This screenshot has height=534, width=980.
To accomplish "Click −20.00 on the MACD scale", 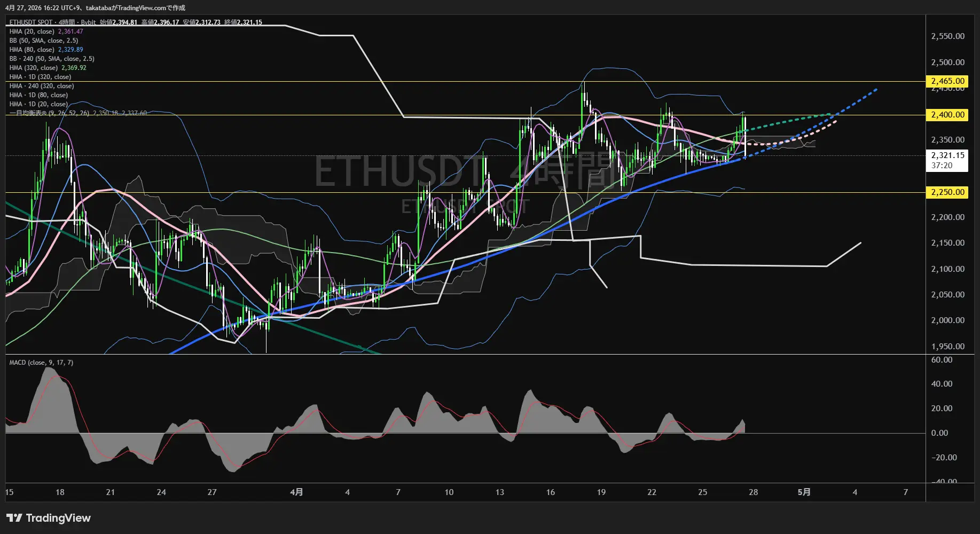I will click(x=944, y=458).
